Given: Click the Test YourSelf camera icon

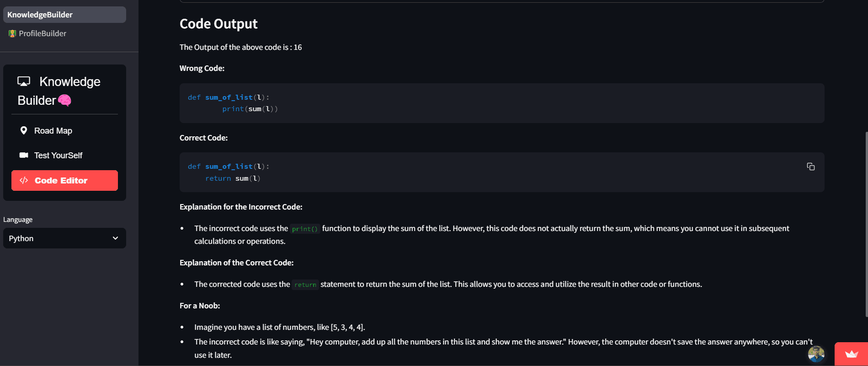Looking at the screenshot, I should pos(24,155).
